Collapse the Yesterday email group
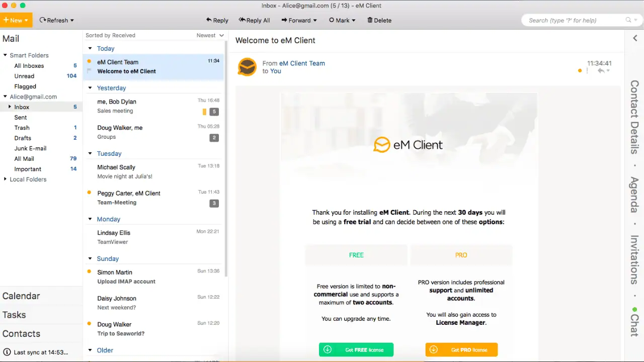This screenshot has height=362, width=644. pyautogui.click(x=90, y=88)
